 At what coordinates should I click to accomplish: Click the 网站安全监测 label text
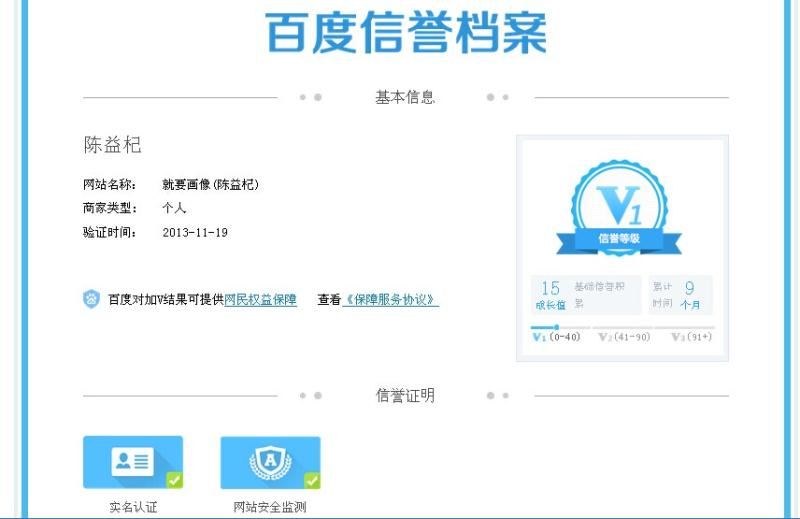[270, 507]
